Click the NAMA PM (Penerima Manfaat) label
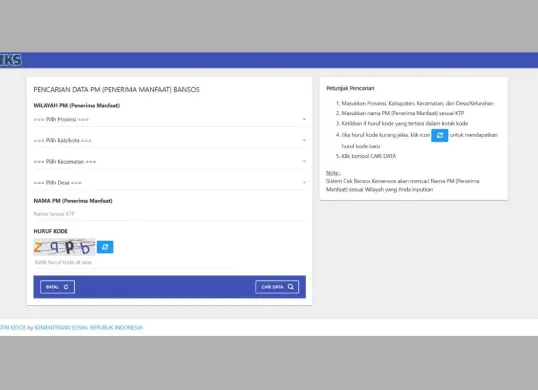This screenshot has height=390, width=538. click(x=73, y=201)
